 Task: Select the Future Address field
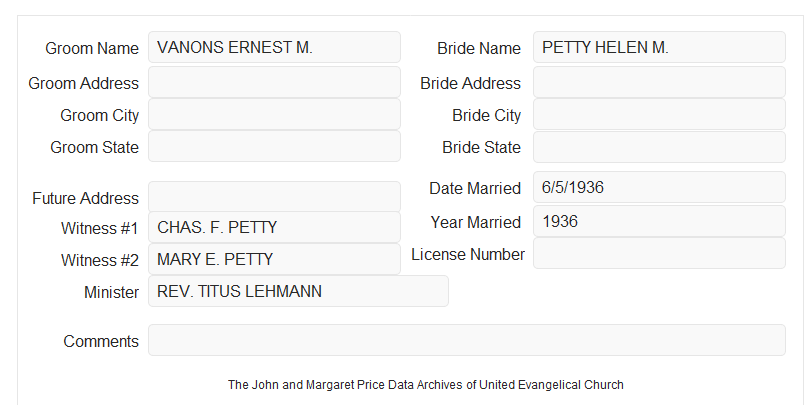(x=274, y=197)
